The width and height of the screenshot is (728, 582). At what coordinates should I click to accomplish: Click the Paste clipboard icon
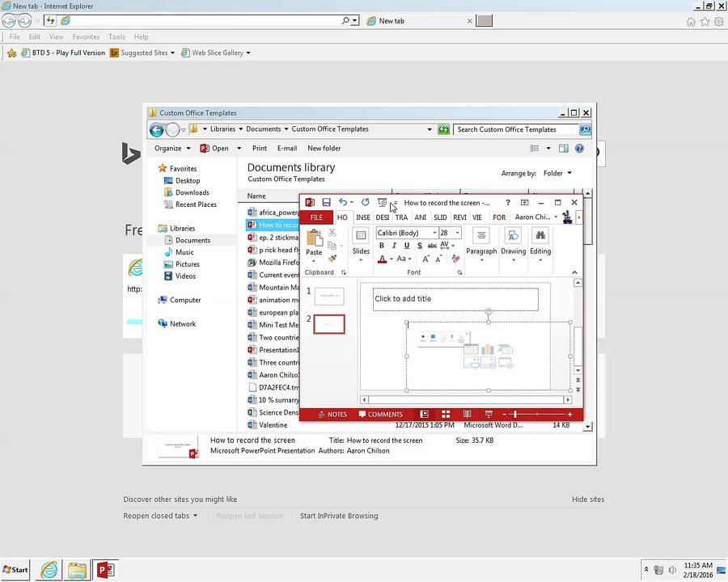[x=315, y=238]
